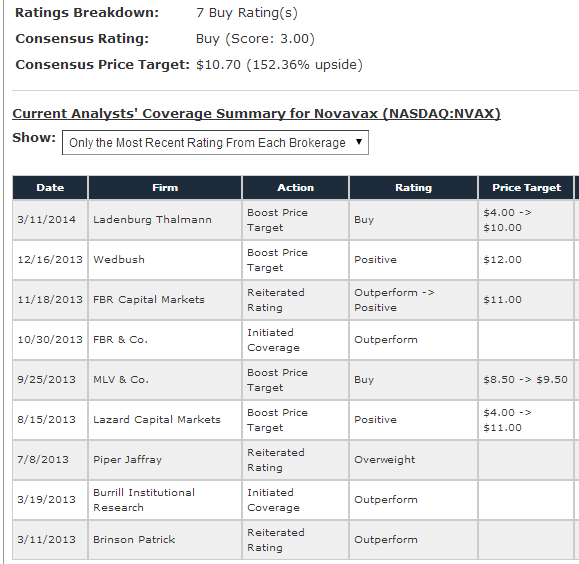Click the Burrill Institutional Research cell
Image resolution: width=579 pixels, height=564 pixels.
point(165,500)
